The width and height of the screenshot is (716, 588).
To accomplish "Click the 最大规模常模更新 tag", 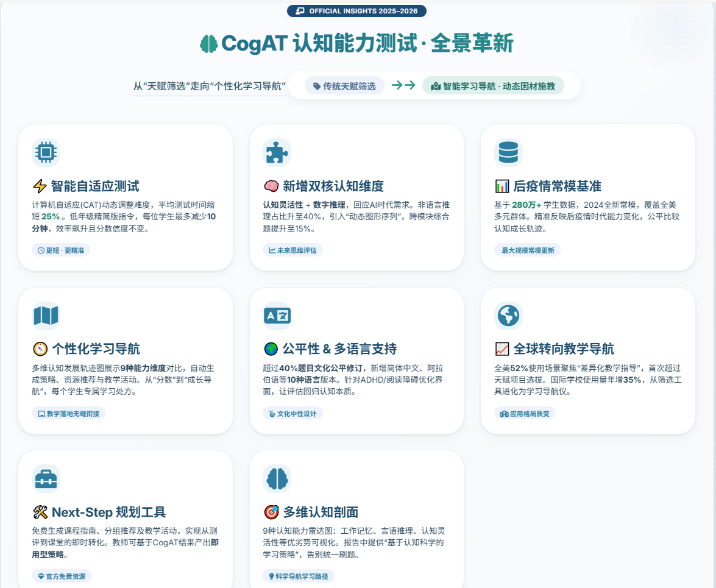I will coord(528,250).
